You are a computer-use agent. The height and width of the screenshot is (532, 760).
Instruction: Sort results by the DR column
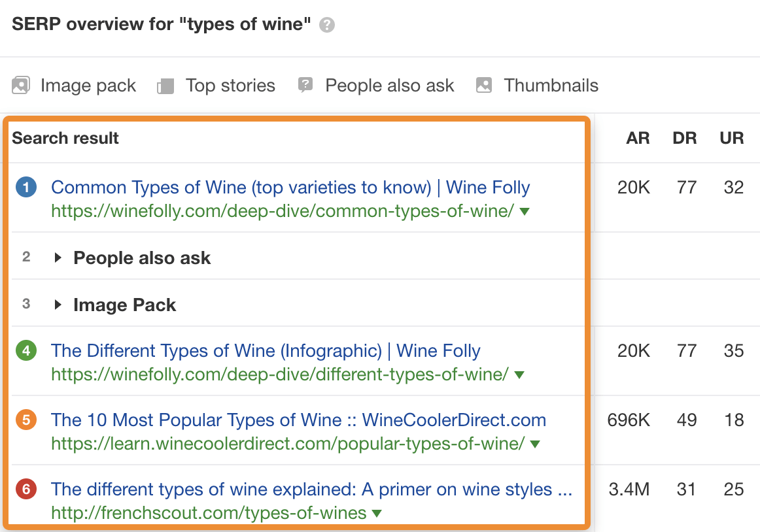684,138
